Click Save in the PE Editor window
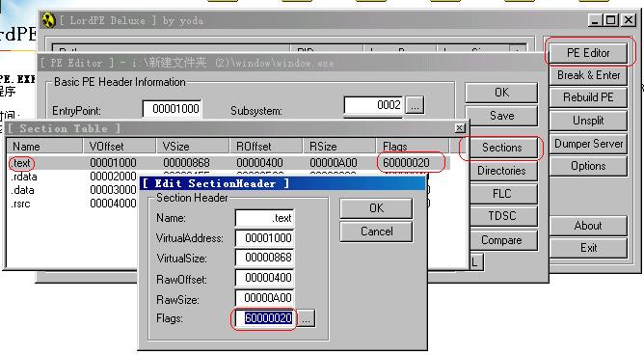 pos(501,116)
